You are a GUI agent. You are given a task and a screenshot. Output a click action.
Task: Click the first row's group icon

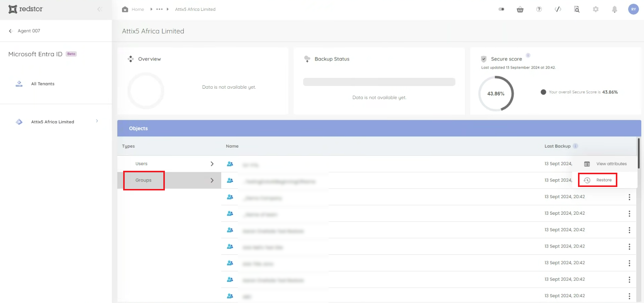pyautogui.click(x=230, y=164)
